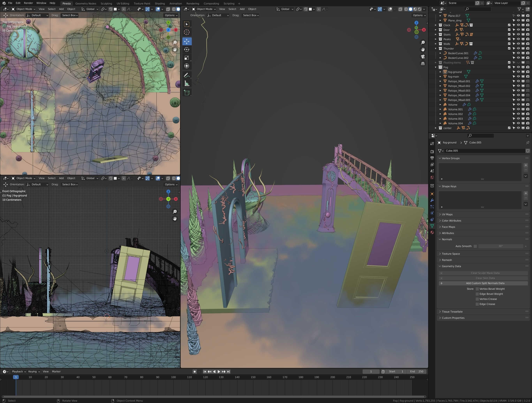Select the Scale tool in the toolbar

pyautogui.click(x=187, y=58)
